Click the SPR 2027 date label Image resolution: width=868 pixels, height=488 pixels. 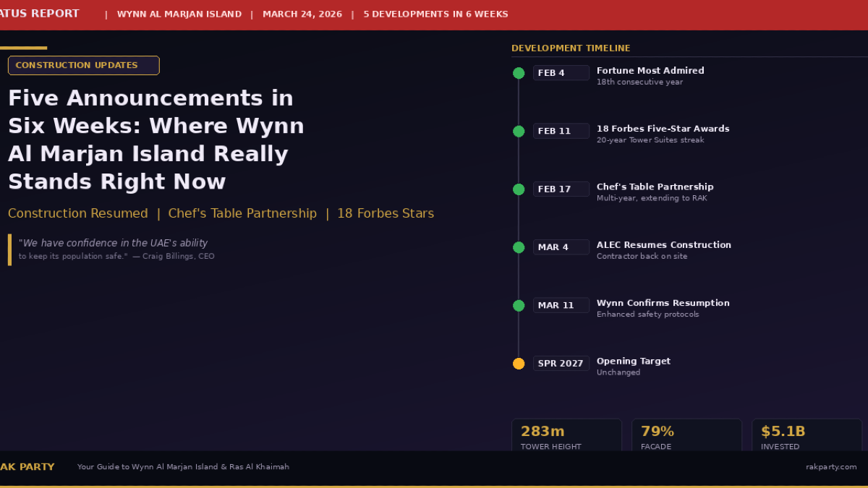561,364
